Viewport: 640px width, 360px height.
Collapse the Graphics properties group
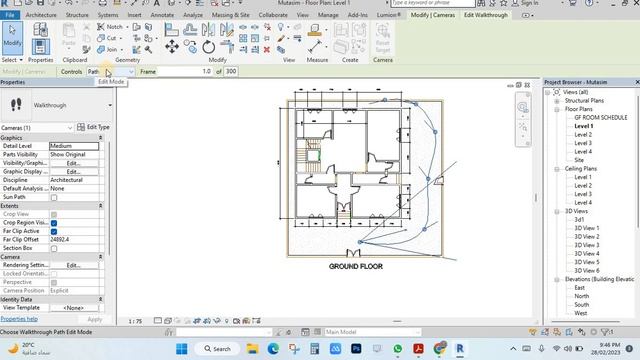pyautogui.click(x=100, y=138)
